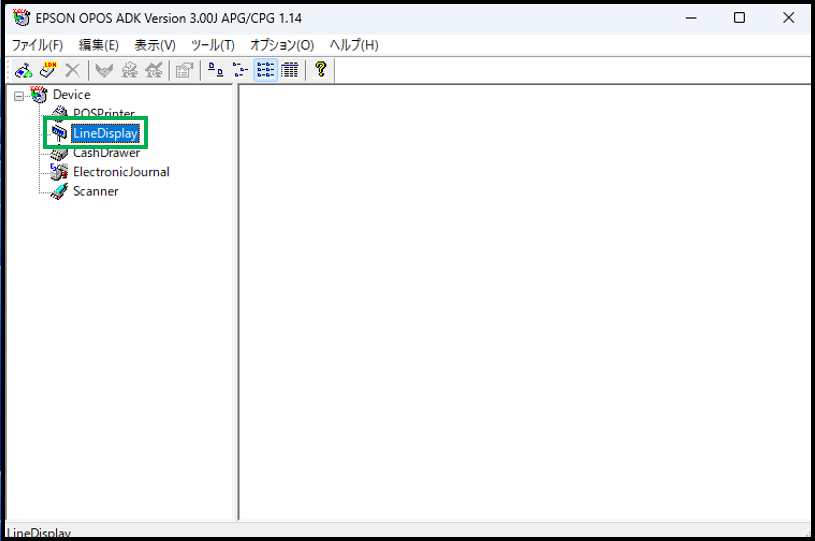Switch to the list view icon
The width and height of the screenshot is (815, 541).
point(265,69)
